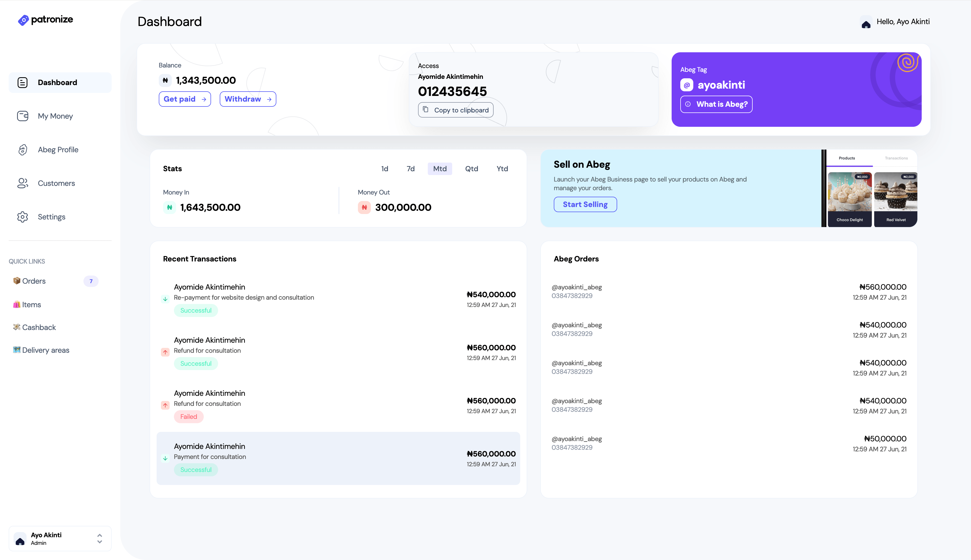
Task: Click the ₦50,000.00 Abeg order amount
Action: 885,438
